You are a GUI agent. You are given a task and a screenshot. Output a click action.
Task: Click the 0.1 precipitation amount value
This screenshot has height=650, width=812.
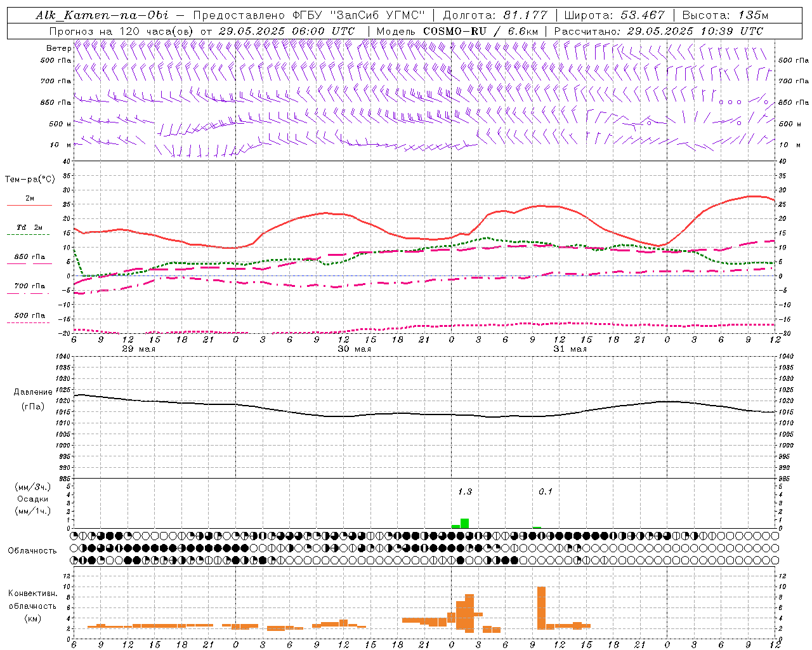pyautogui.click(x=546, y=491)
